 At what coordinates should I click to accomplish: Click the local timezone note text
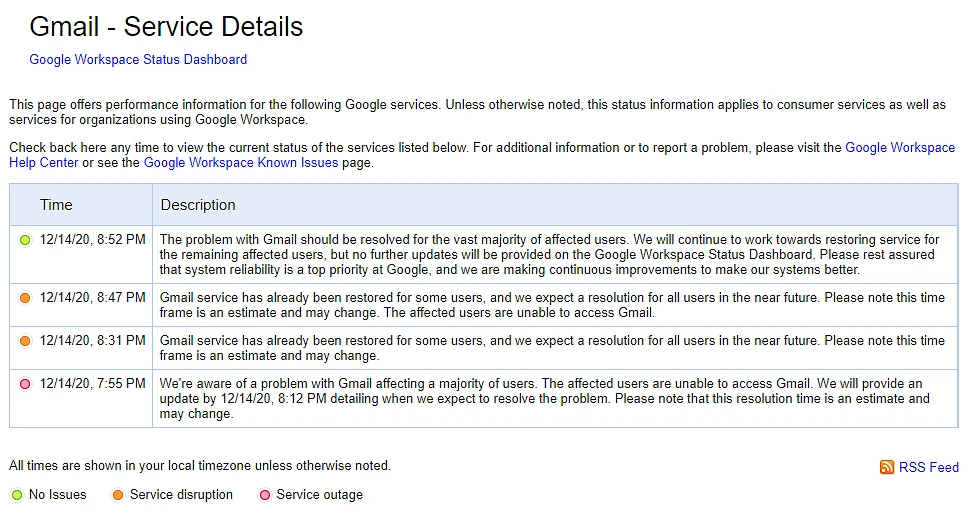tap(200, 466)
